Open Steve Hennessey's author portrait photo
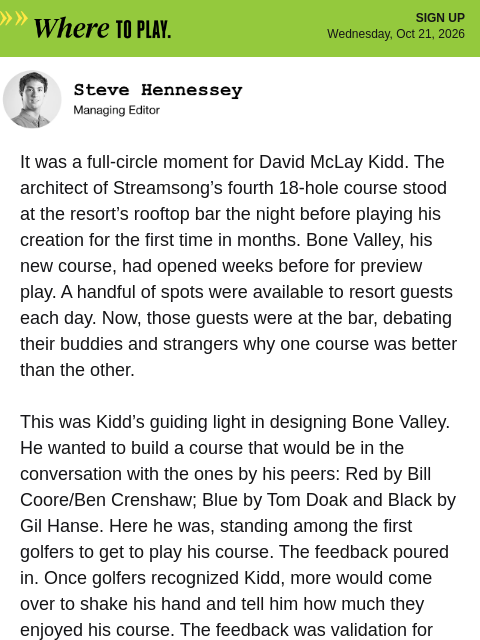Image resolution: width=480 pixels, height=640 pixels. [x=32, y=99]
